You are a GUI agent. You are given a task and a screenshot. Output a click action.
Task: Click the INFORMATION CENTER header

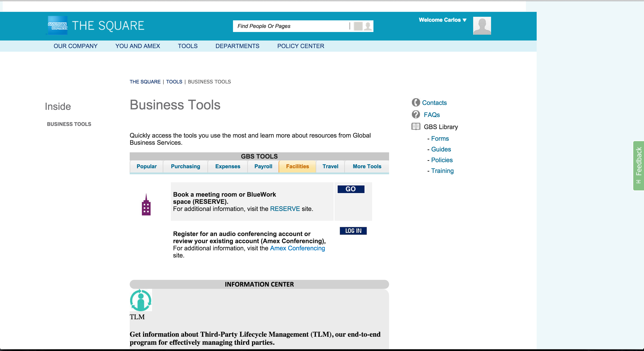[x=259, y=285]
